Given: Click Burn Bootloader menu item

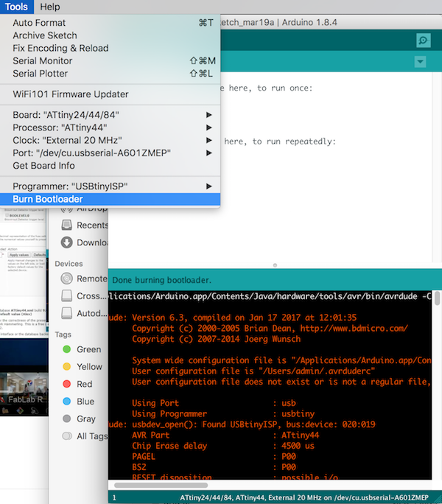Looking at the screenshot, I should pos(110,199).
